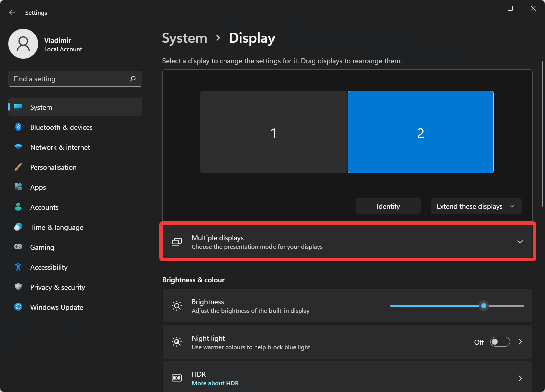This screenshot has height=392, width=545.
Task: Click the Apps icon in sidebar
Action: 18,187
